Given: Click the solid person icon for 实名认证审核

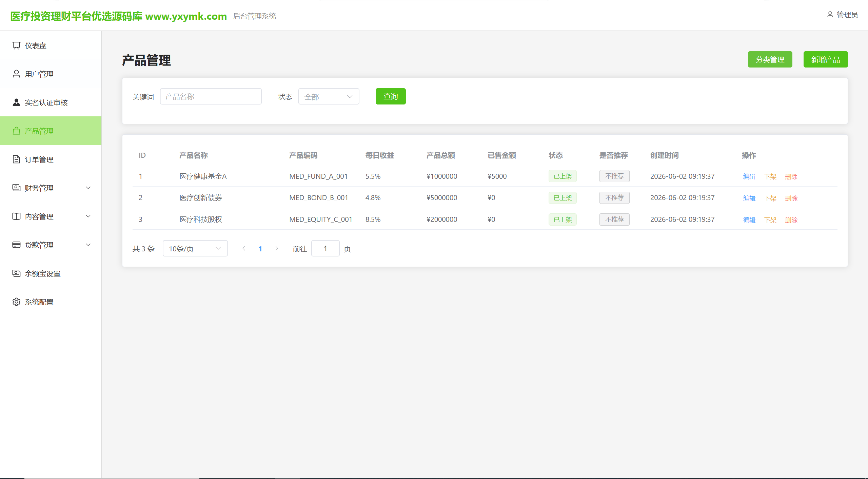Looking at the screenshot, I should [x=16, y=102].
